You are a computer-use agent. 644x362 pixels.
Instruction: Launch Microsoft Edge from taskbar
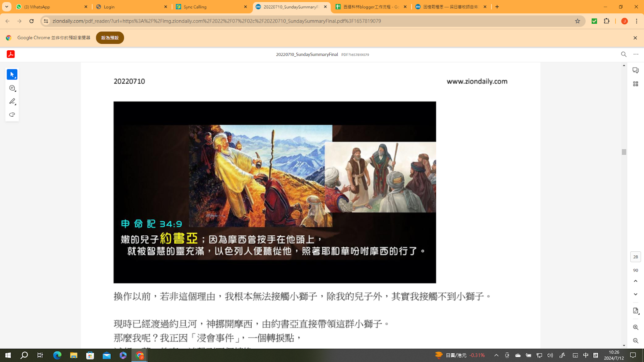(57, 355)
